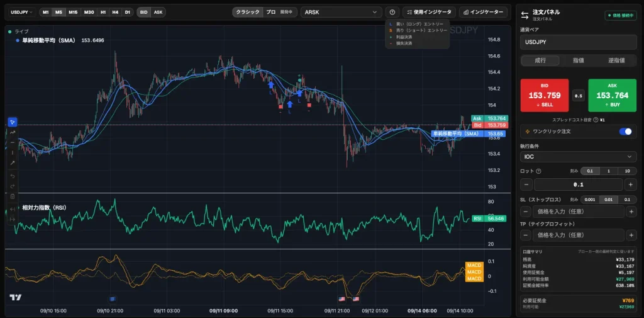Select the 指値 limit order tab
Image resolution: width=644 pixels, height=318 pixels.
tap(579, 60)
